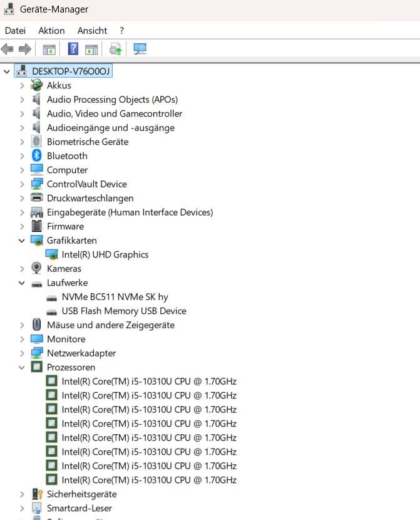420x520 pixels.
Task: Select USB Flash Memory USB Device
Action: 124,311
